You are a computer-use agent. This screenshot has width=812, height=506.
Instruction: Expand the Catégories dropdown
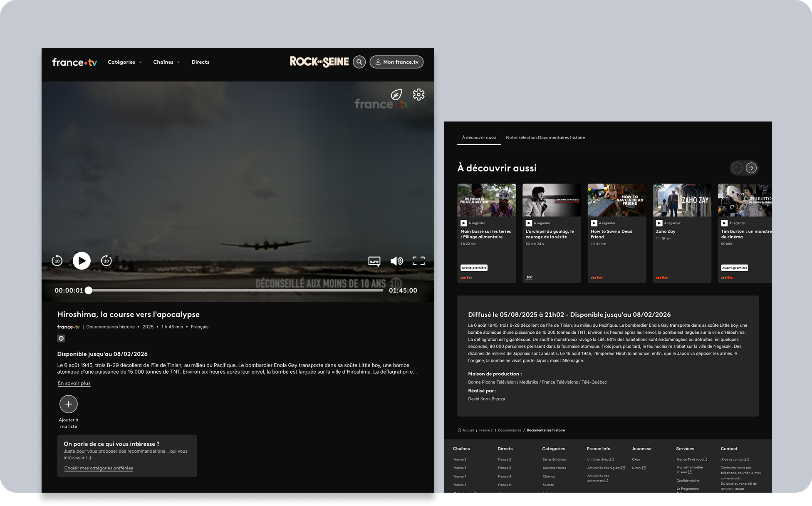point(124,62)
